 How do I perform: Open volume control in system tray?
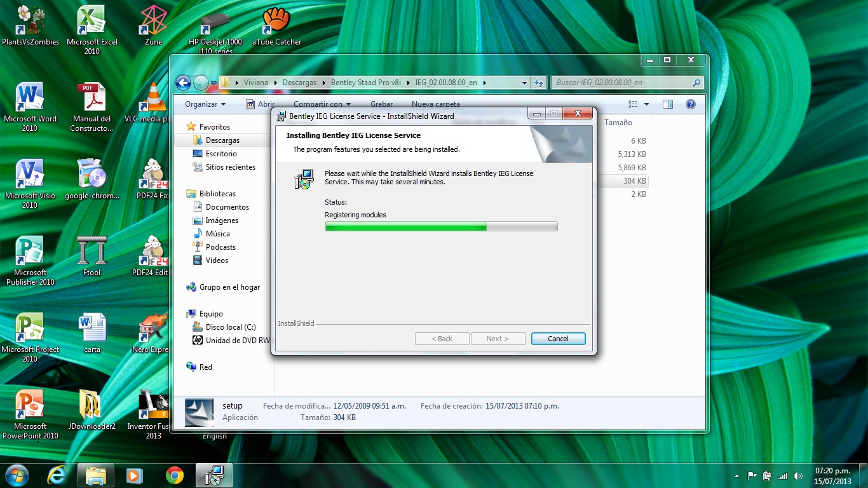pos(797,475)
